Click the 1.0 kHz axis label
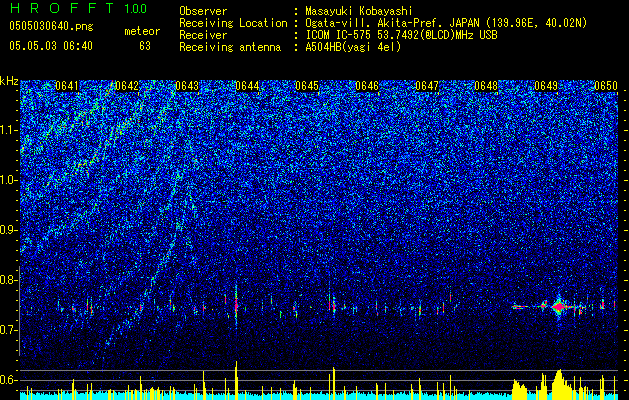Viewport: 629px width, 400px height. [9, 180]
